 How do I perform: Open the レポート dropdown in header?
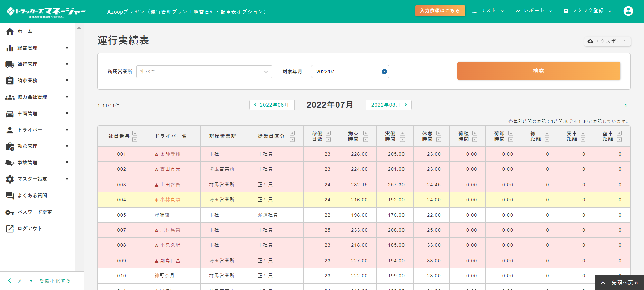point(534,11)
